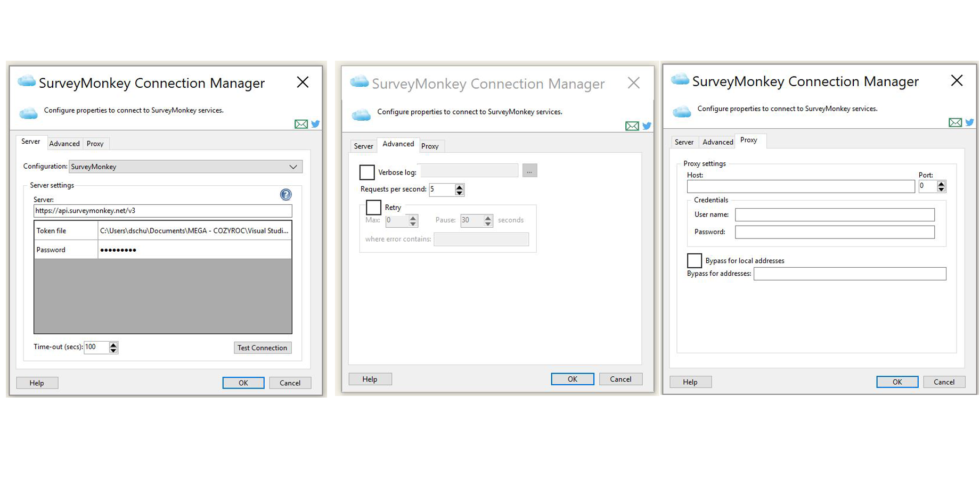980x479 pixels.
Task: Click the Verbose log path field
Action: click(469, 171)
